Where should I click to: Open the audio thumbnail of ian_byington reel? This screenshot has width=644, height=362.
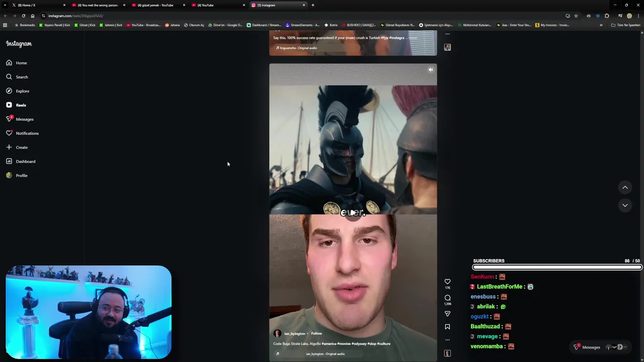tap(447, 353)
